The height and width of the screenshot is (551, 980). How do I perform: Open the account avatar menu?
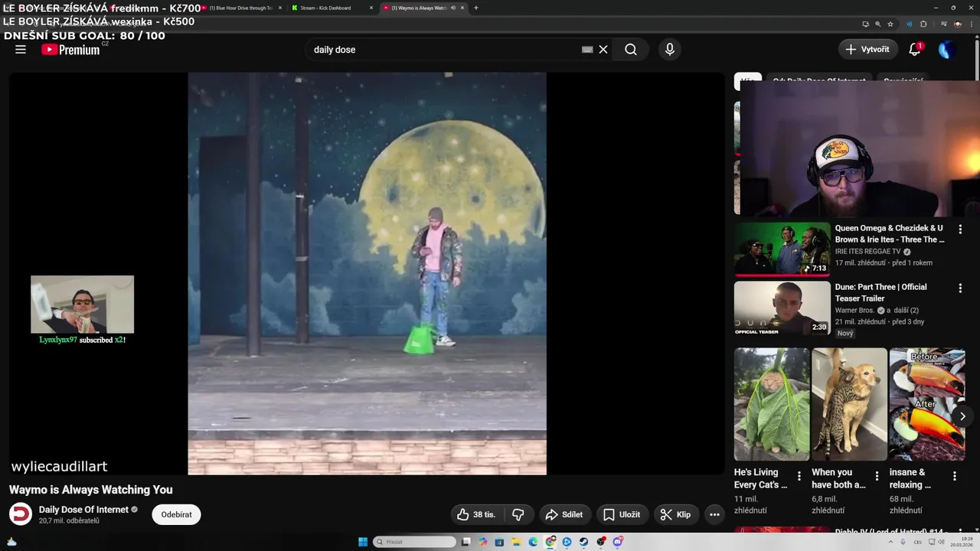click(x=947, y=50)
